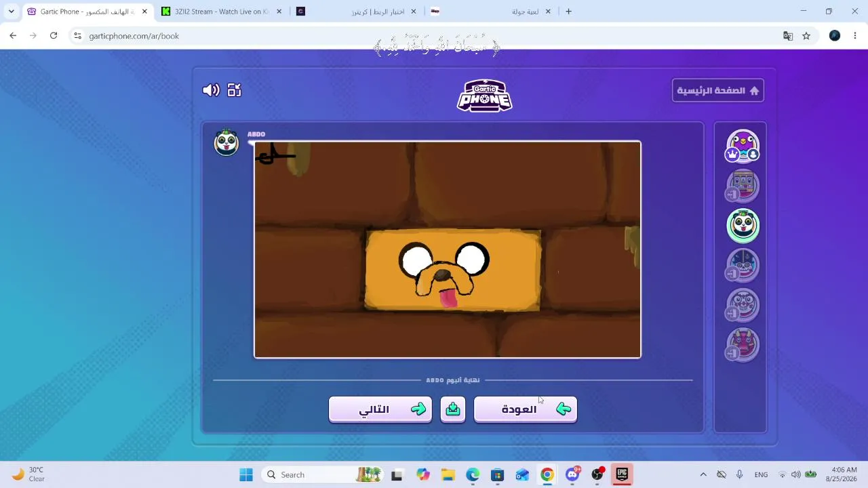Open Epic Games Launcher from the taskbar
The width and height of the screenshot is (868, 488).
click(622, 475)
